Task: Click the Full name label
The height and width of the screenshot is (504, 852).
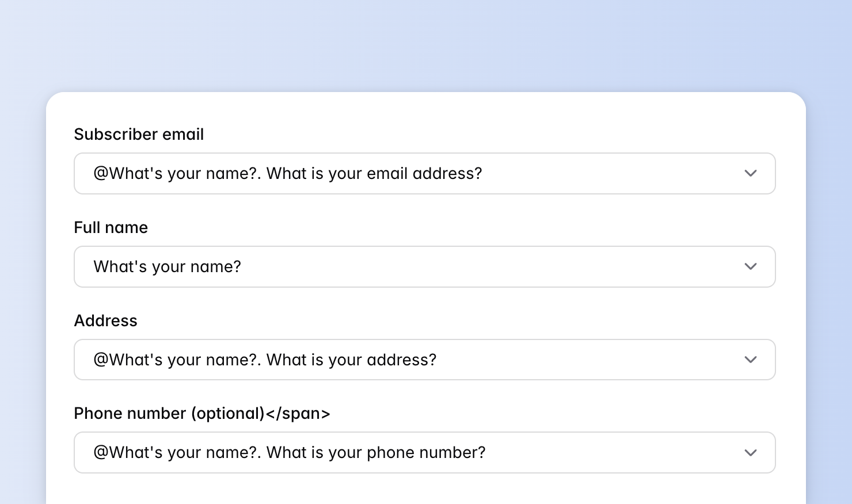Action: [x=111, y=227]
